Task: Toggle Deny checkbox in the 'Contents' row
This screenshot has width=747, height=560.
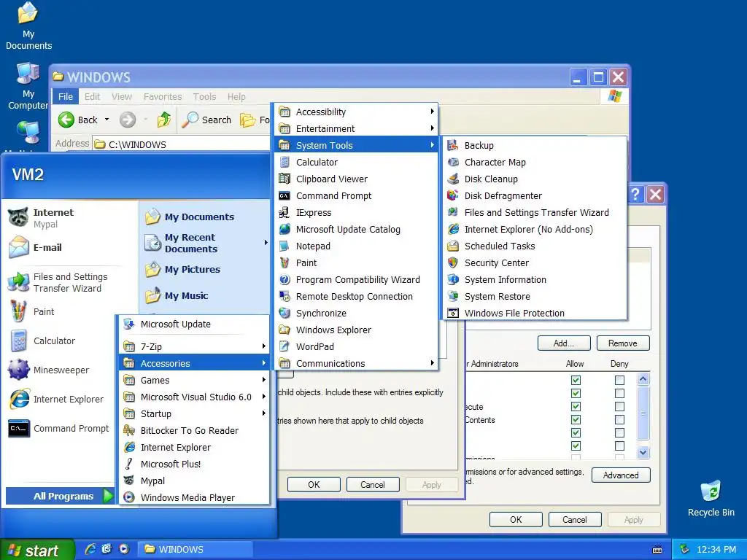Action: tap(619, 419)
